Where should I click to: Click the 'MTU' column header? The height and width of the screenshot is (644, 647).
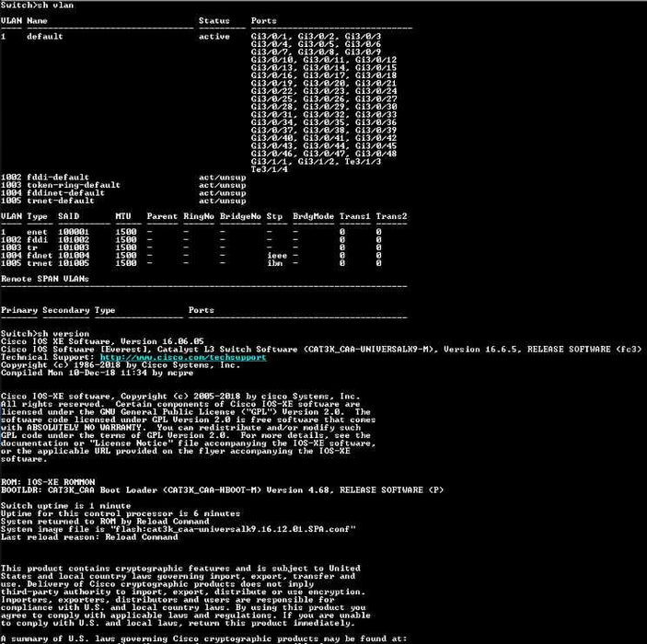coord(123,216)
